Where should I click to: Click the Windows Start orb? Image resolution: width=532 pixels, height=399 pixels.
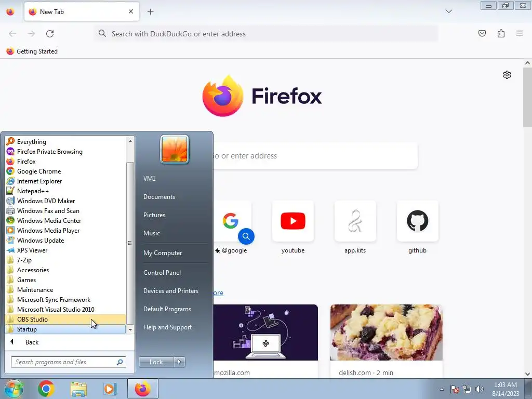click(14, 389)
